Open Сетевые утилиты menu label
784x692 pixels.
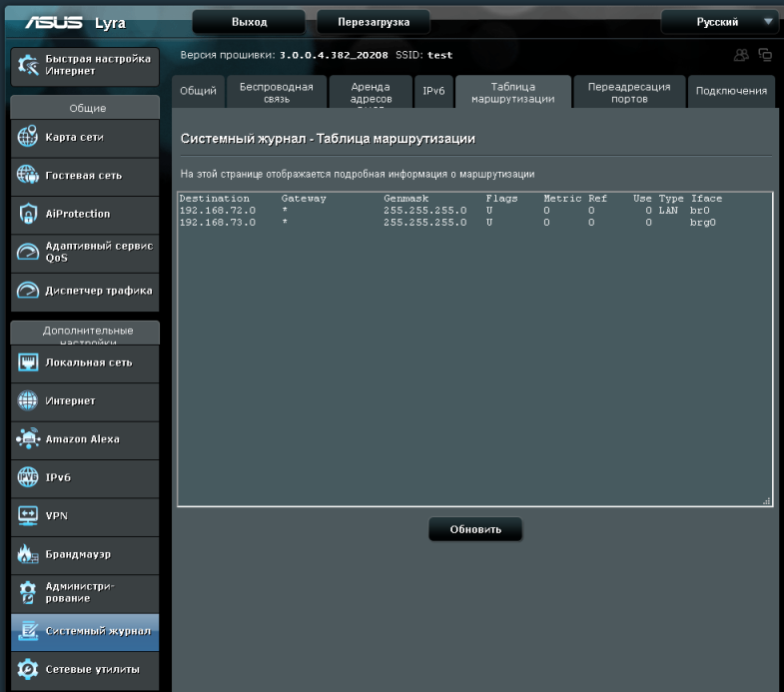(93, 669)
